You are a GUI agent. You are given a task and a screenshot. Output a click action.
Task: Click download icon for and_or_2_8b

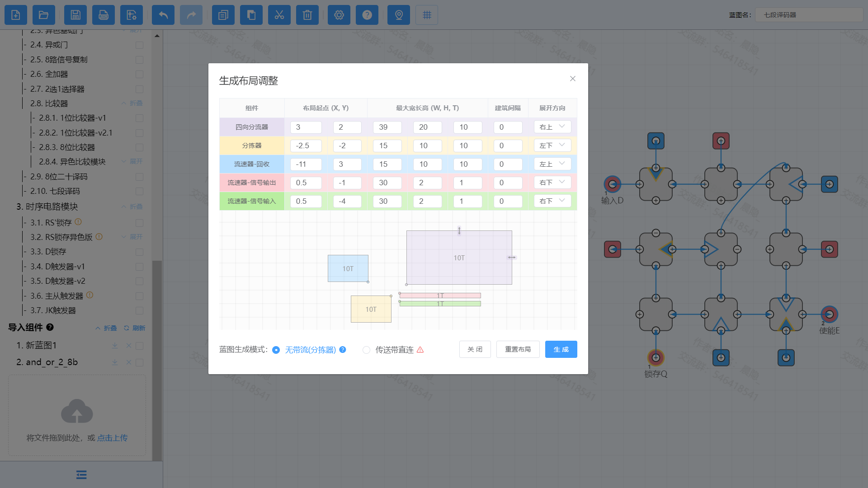click(x=115, y=362)
